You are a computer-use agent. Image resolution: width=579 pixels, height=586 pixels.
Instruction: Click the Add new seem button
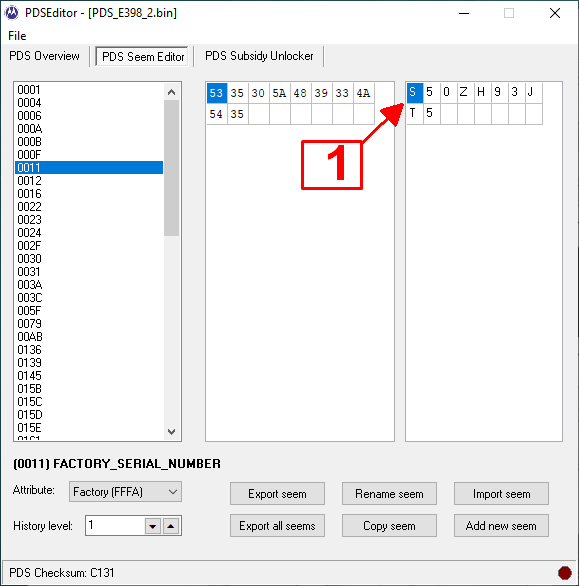pyautogui.click(x=501, y=526)
